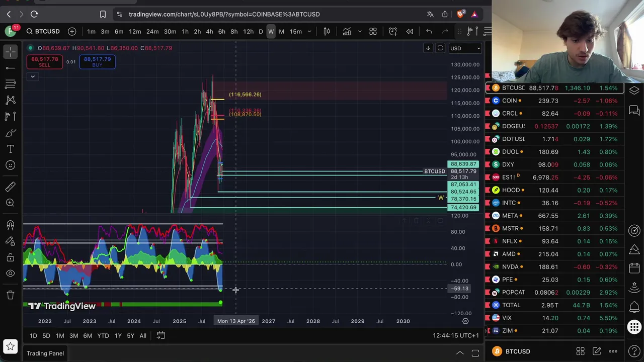
Task: Open the forecasting and measurement tools
Action: [x=11, y=116]
